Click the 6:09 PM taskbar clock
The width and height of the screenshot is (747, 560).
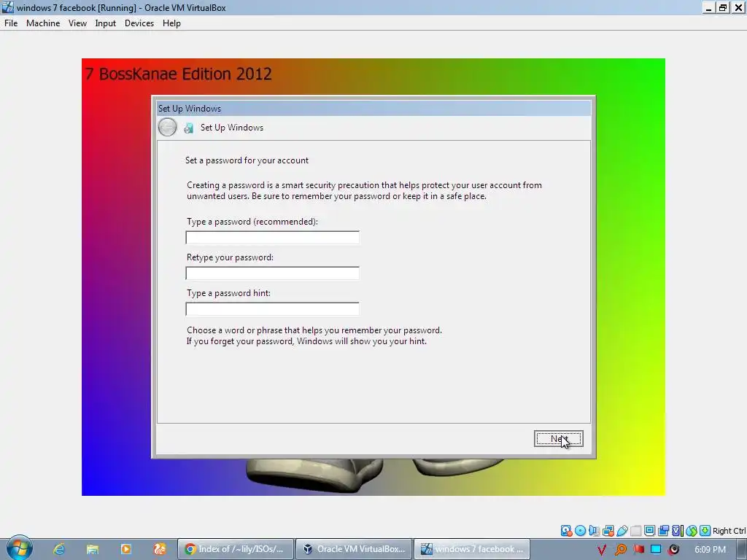[x=710, y=550]
